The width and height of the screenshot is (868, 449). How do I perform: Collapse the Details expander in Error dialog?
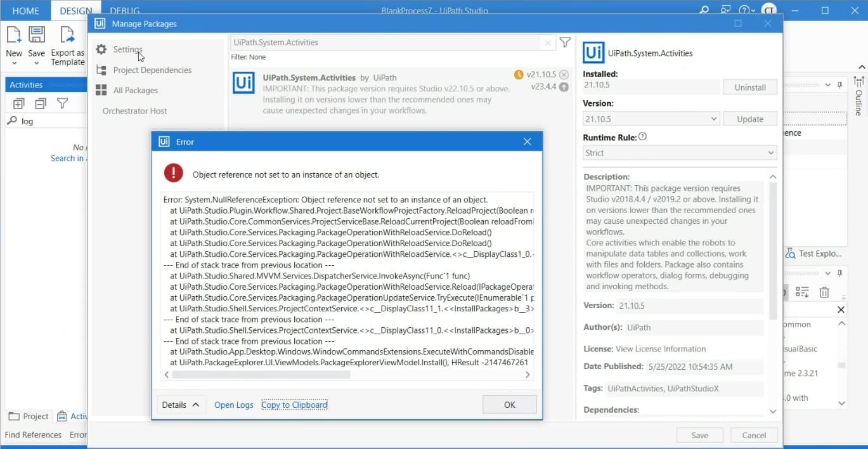pos(181,405)
